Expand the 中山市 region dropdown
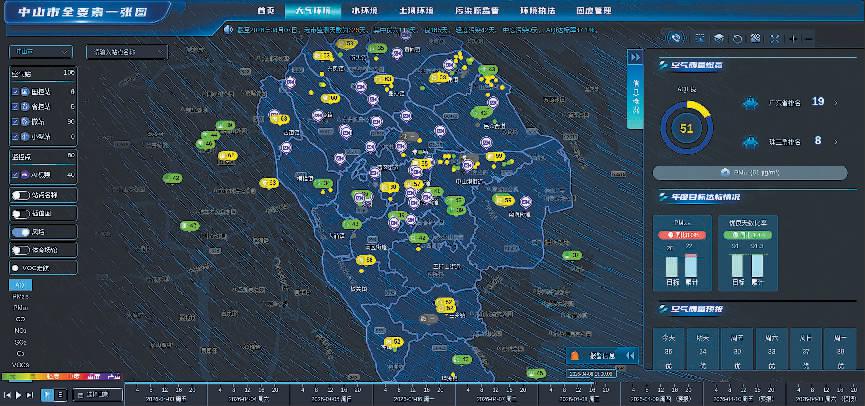This screenshot has height=406, width=865. pyautogui.click(x=40, y=50)
